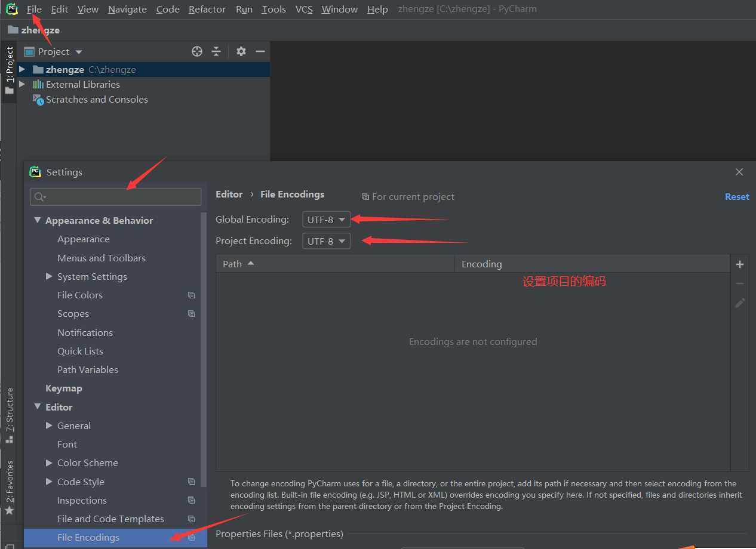Click project-level icon next to File and Code Templates

[x=191, y=519]
